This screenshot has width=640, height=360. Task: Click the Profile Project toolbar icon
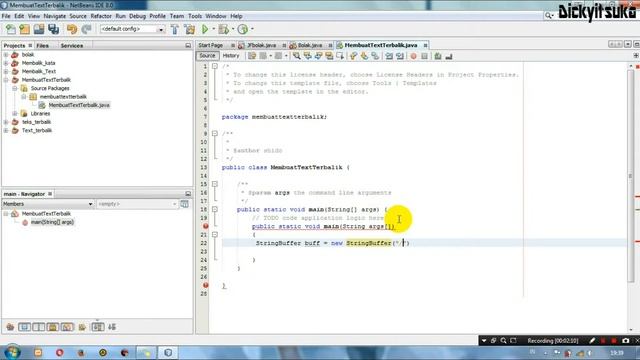tap(243, 29)
